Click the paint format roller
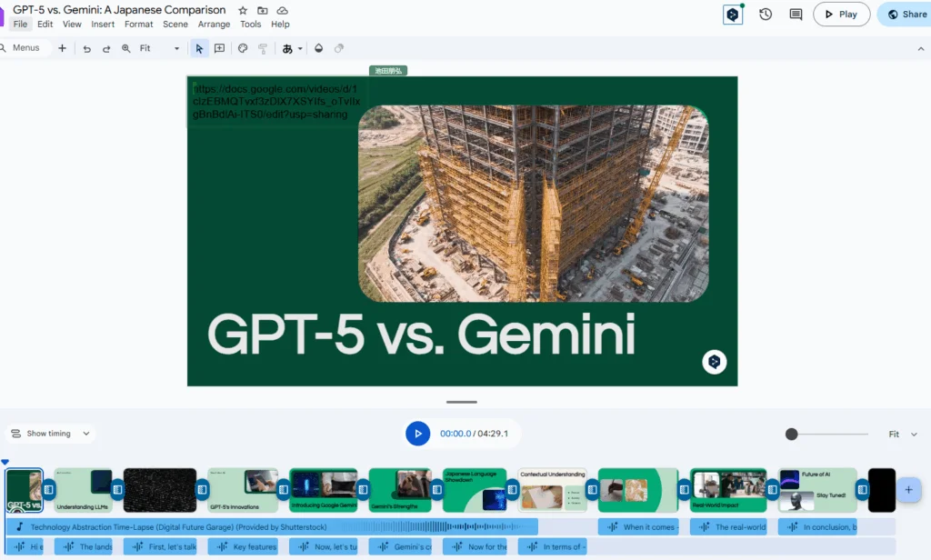The image size is (931, 560). click(x=263, y=49)
